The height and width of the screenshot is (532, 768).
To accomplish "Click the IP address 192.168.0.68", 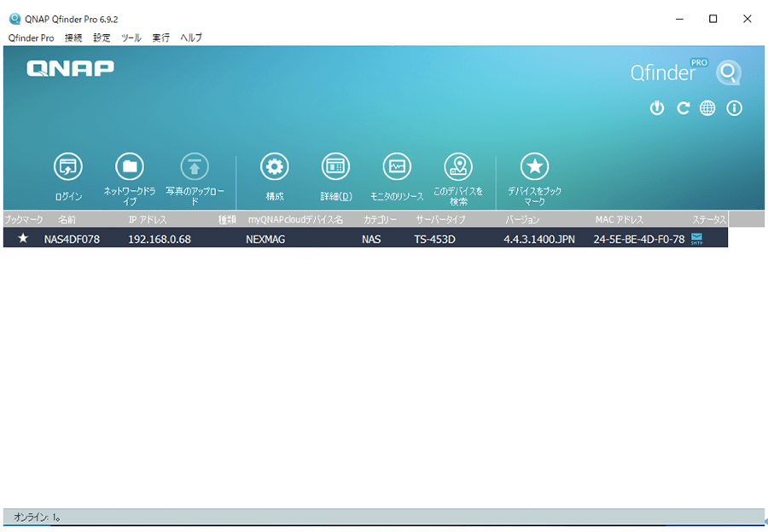I will [x=160, y=240].
